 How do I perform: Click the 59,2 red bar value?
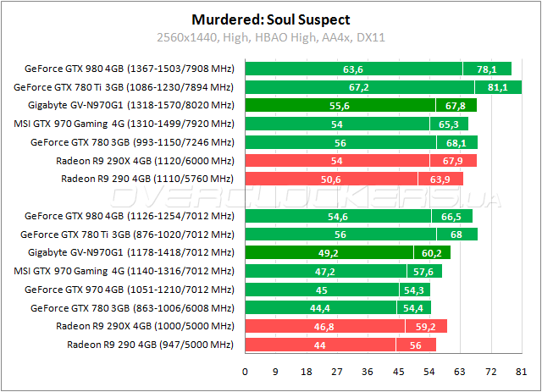pos(425,327)
